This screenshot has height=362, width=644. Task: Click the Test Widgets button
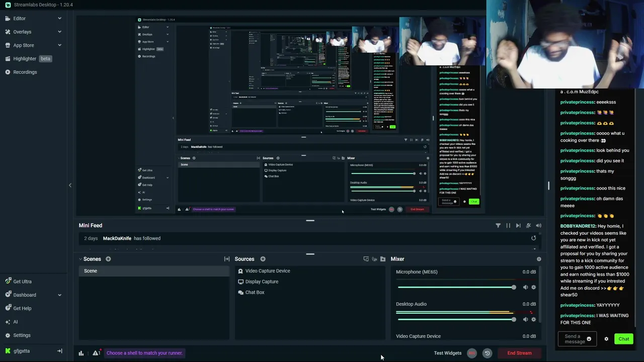click(448, 353)
